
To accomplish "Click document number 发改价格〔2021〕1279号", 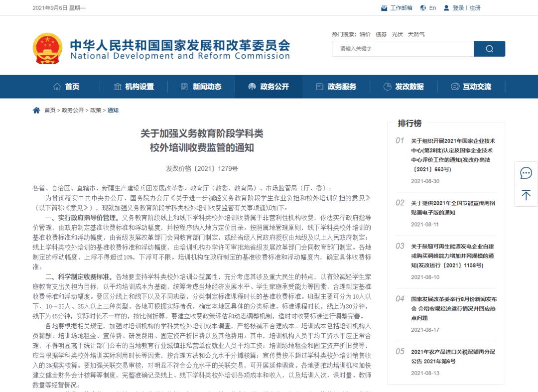I will pos(202,168).
